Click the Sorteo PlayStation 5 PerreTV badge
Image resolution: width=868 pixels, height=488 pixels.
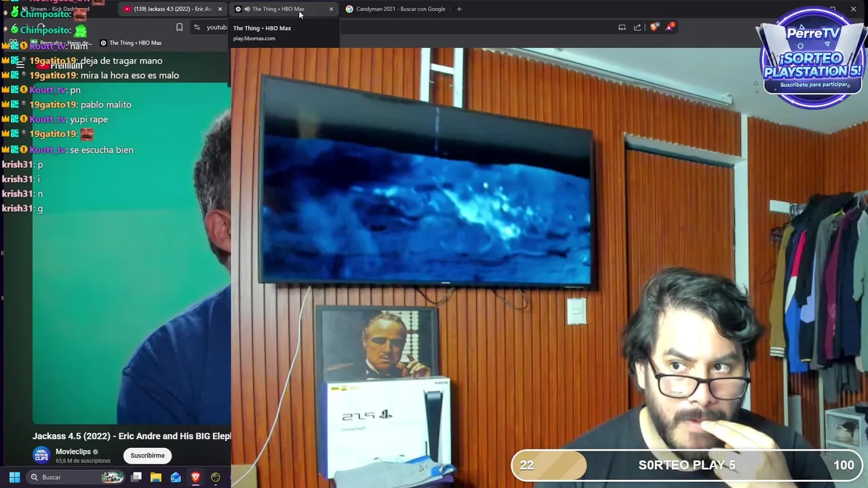(812, 58)
